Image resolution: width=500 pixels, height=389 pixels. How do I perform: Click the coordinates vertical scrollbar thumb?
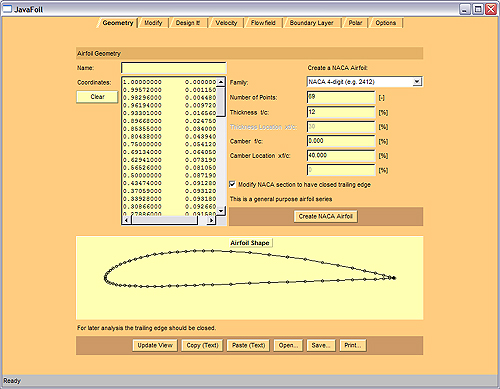tap(221, 101)
